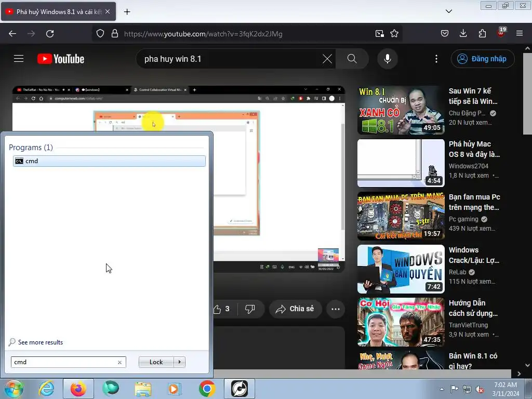Click the Pc gaming channel name

[x=463, y=219]
